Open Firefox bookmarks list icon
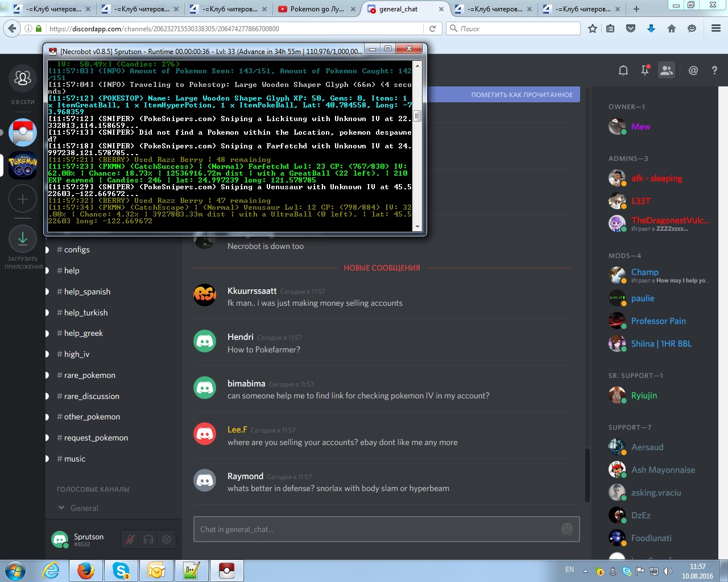The height and width of the screenshot is (582, 728). tap(610, 28)
